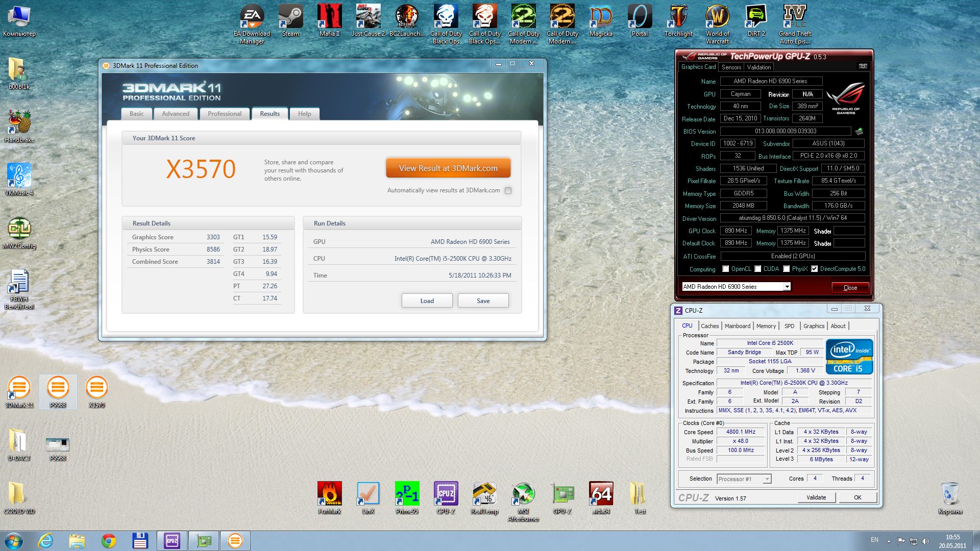Click the Validate button in CPU-Z

pyautogui.click(x=816, y=497)
